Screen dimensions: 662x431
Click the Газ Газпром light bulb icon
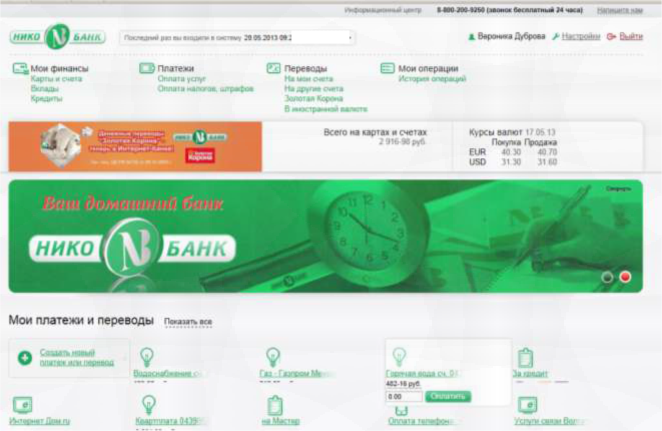tap(273, 357)
